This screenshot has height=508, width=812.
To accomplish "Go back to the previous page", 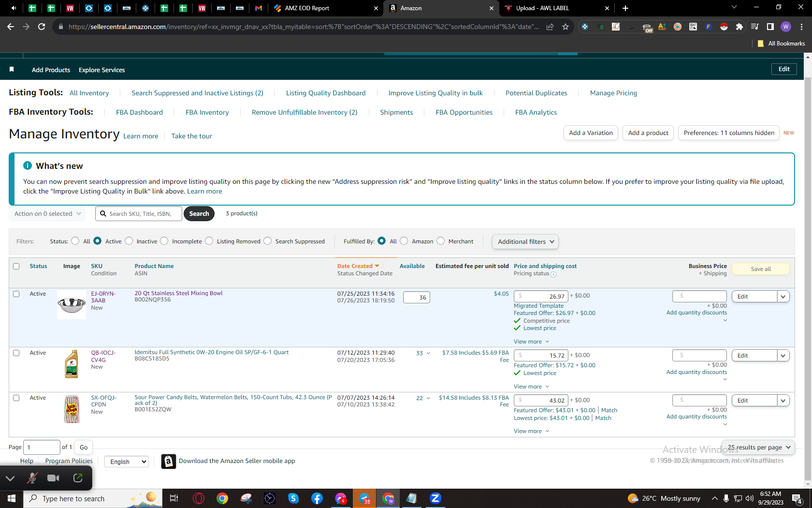I will coord(11,27).
